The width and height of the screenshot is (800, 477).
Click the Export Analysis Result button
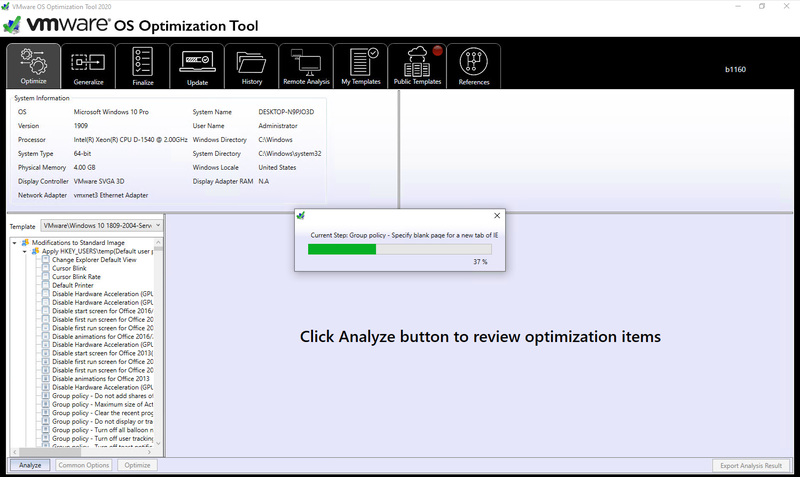pos(752,465)
